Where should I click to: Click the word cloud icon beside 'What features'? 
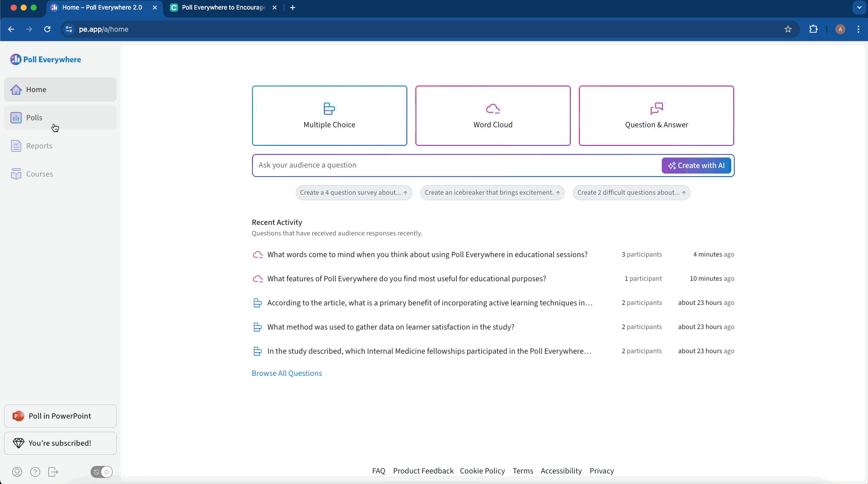[x=257, y=279]
